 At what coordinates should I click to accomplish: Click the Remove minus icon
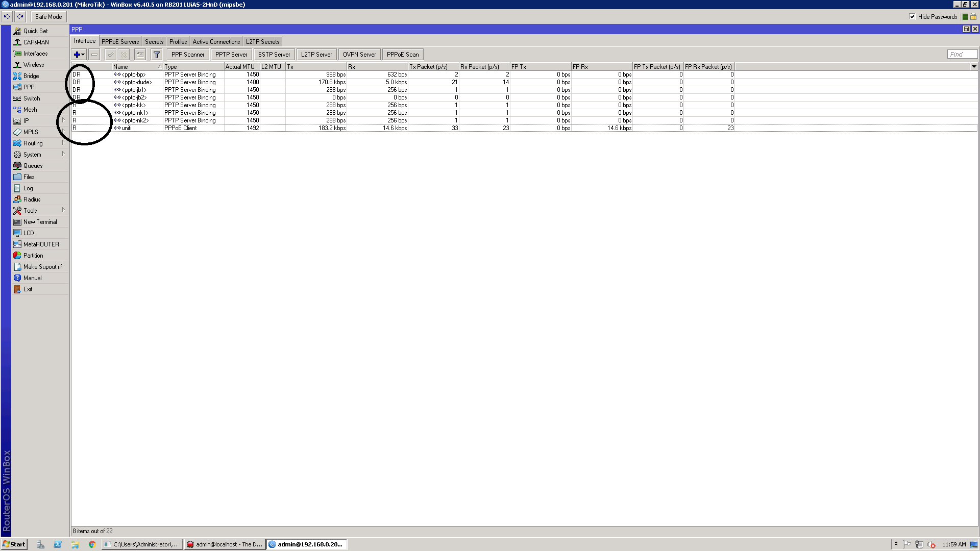pyautogui.click(x=94, y=55)
